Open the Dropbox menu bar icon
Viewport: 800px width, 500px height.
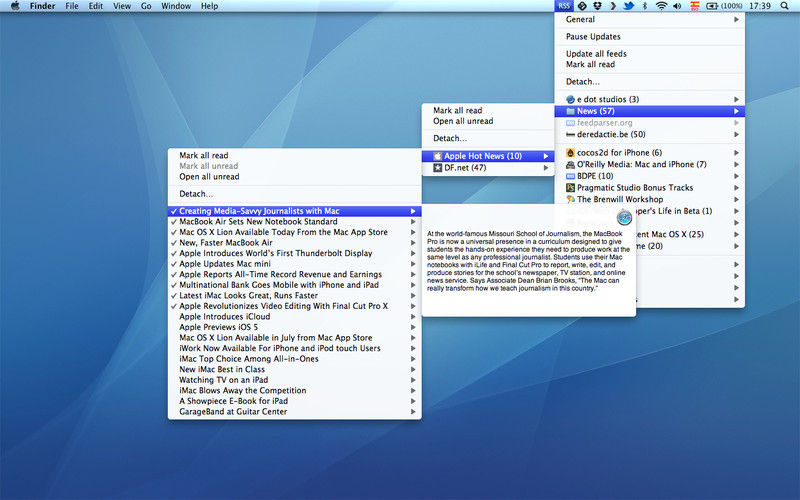pos(596,6)
